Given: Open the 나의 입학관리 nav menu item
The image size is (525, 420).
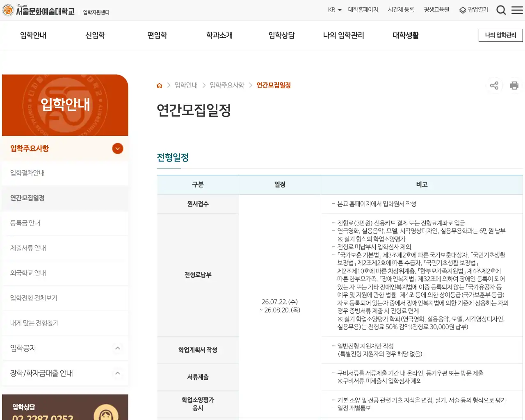Looking at the screenshot, I should tap(344, 35).
